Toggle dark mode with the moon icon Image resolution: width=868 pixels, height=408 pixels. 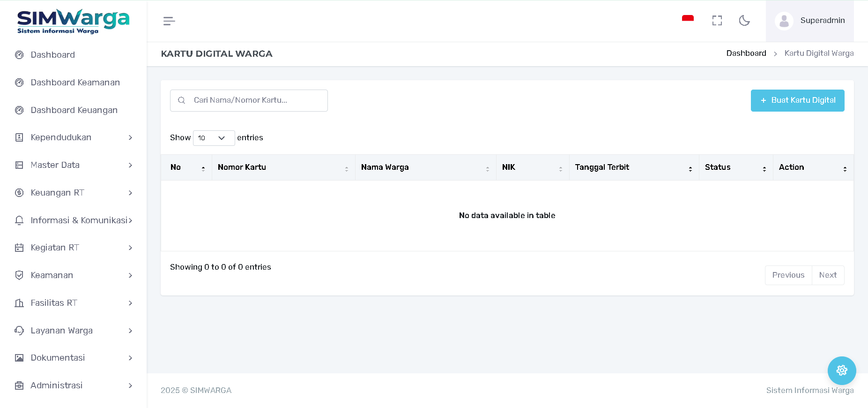pos(744,21)
